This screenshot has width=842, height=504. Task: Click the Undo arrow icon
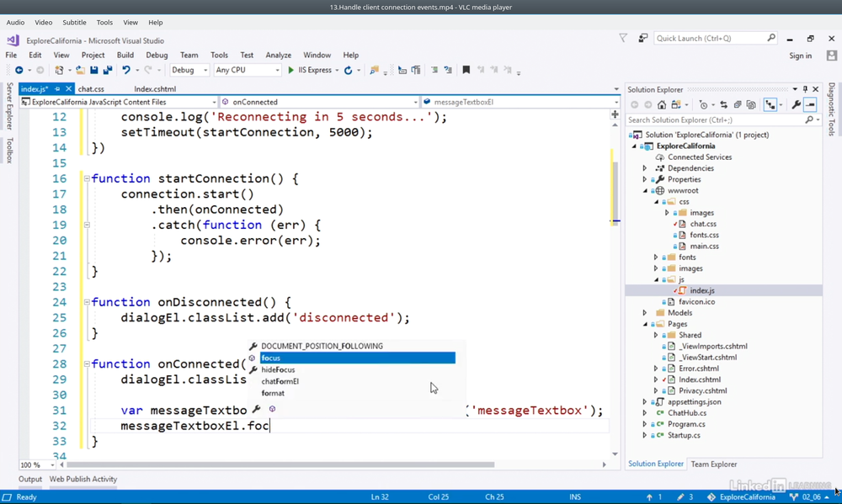(125, 71)
